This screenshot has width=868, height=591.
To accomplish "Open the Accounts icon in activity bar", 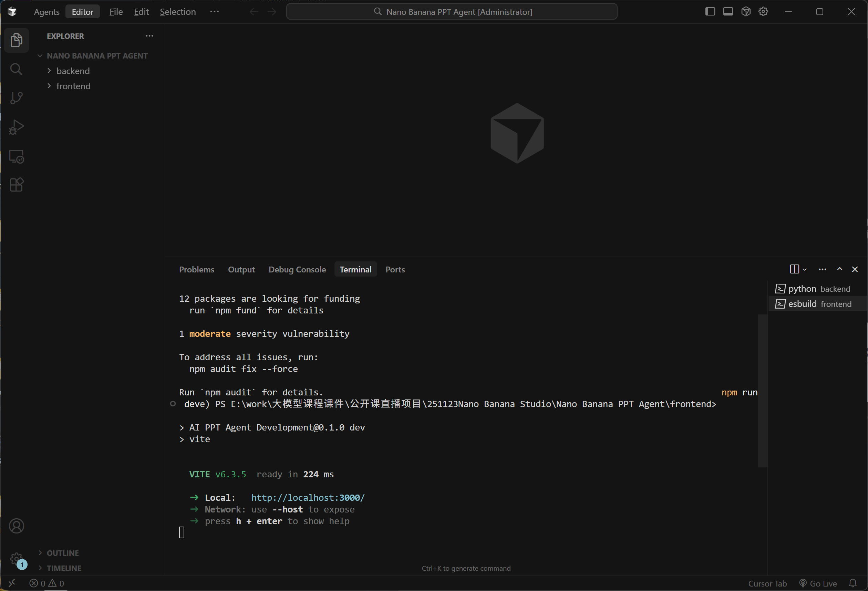I will coord(16,526).
